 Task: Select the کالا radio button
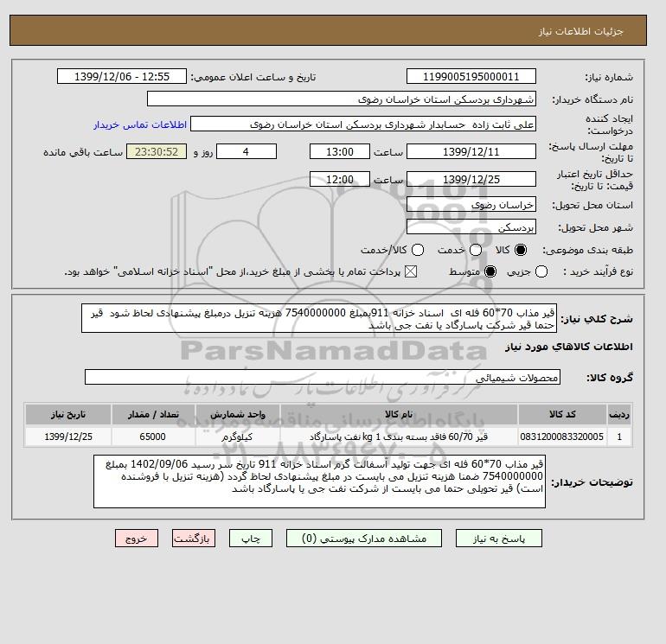(x=521, y=250)
